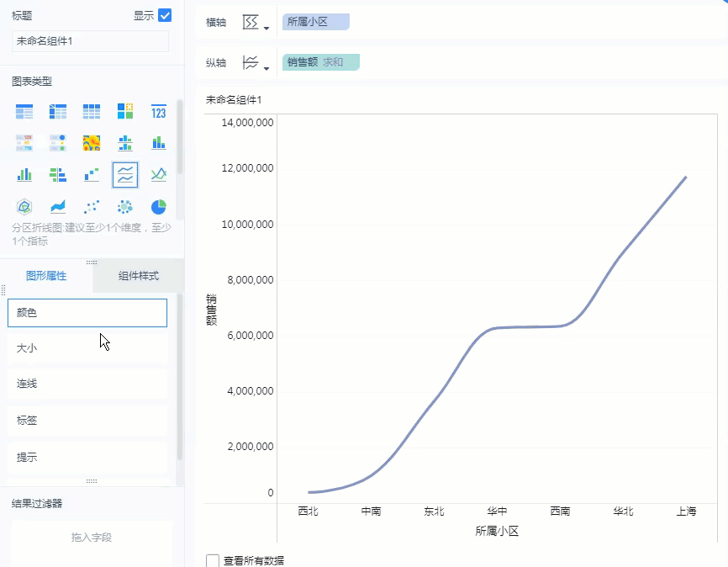Select the bubble chart type
The height and width of the screenshot is (567, 728).
(x=125, y=206)
